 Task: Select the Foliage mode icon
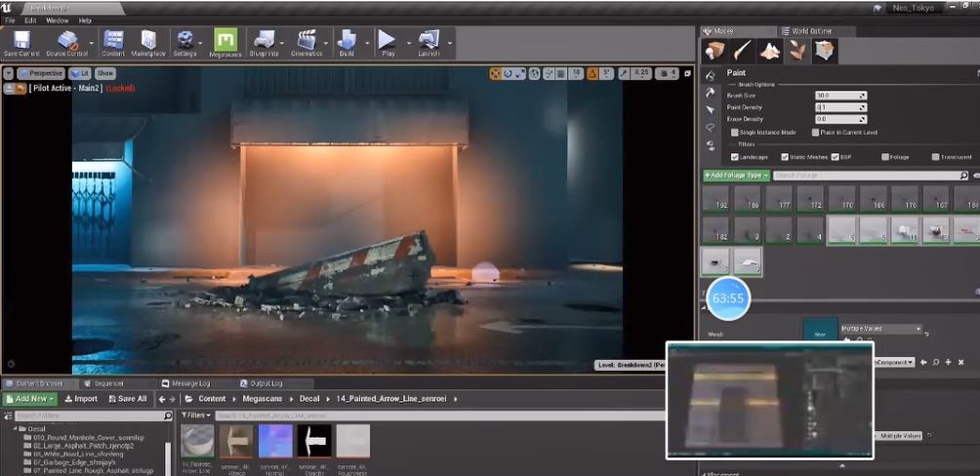[x=797, y=51]
